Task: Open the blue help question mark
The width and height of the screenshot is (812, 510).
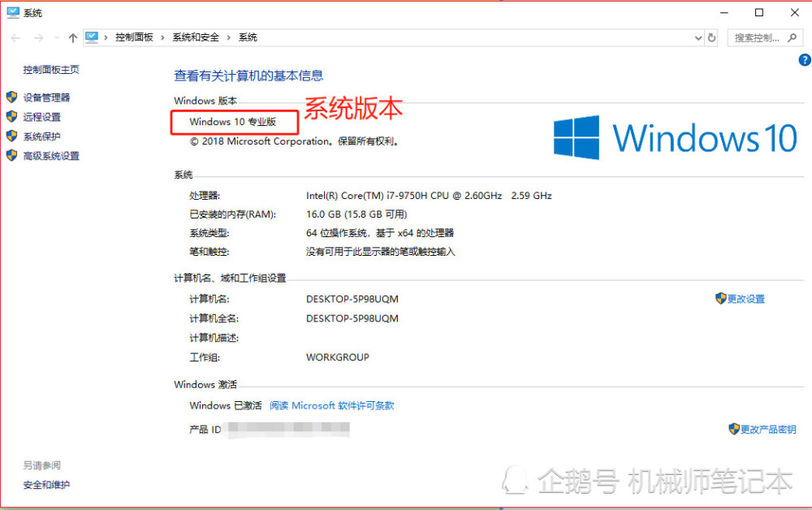Action: 806,60
